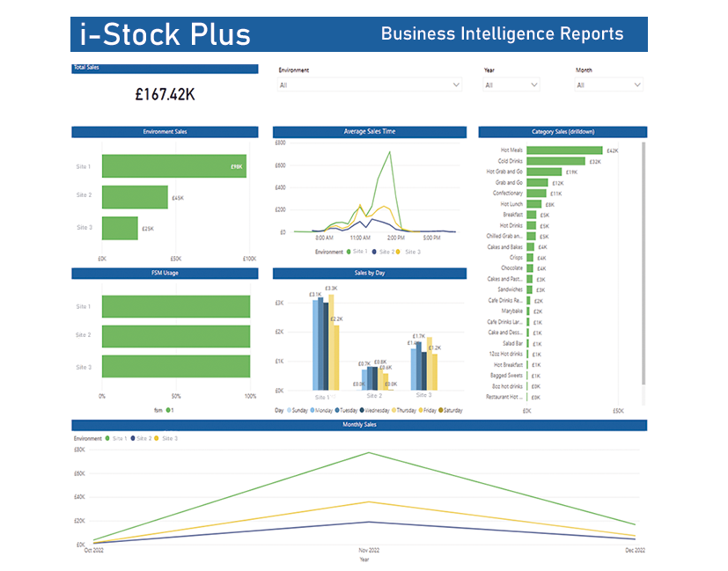Viewport: 728px width, 571px height.
Task: Click the Confectionary category bar
Action: (x=536, y=193)
